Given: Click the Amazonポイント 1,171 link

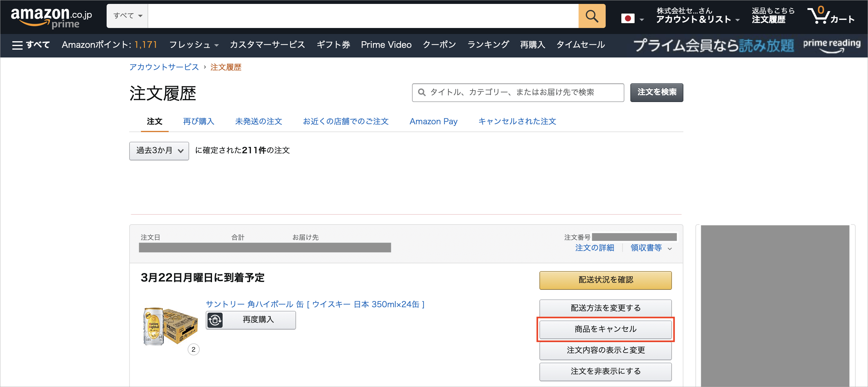Looking at the screenshot, I should pyautogui.click(x=110, y=45).
